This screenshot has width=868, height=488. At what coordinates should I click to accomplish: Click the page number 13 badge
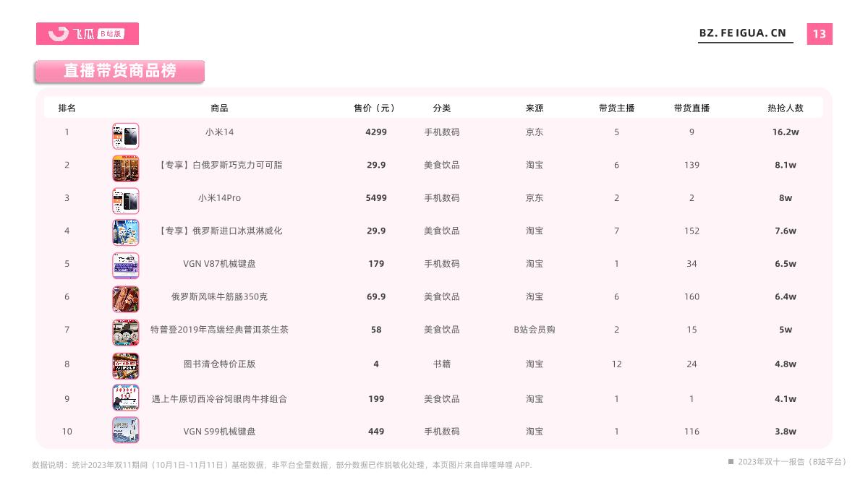click(x=820, y=33)
